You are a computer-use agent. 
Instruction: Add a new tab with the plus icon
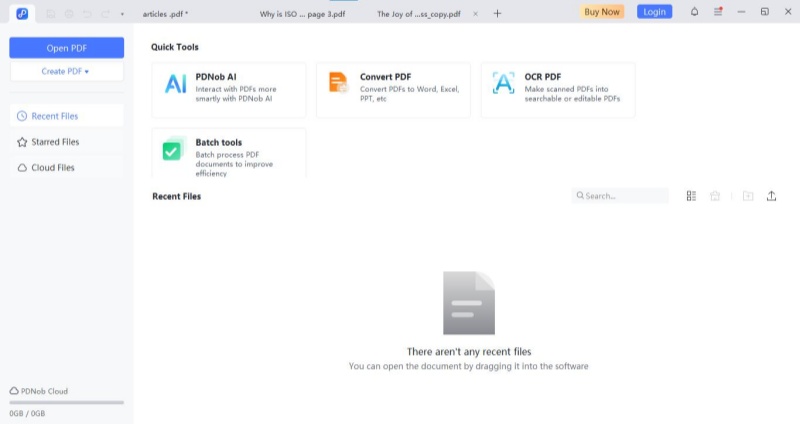[497, 14]
